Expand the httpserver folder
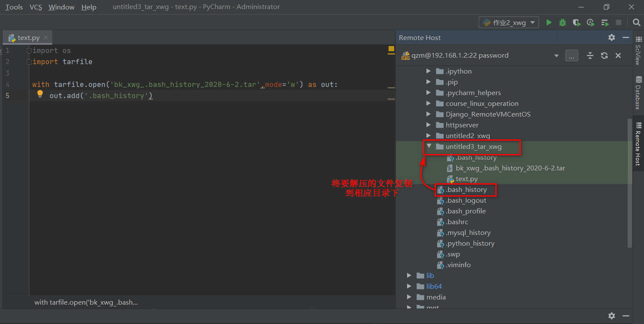The width and height of the screenshot is (644, 324). coord(428,125)
